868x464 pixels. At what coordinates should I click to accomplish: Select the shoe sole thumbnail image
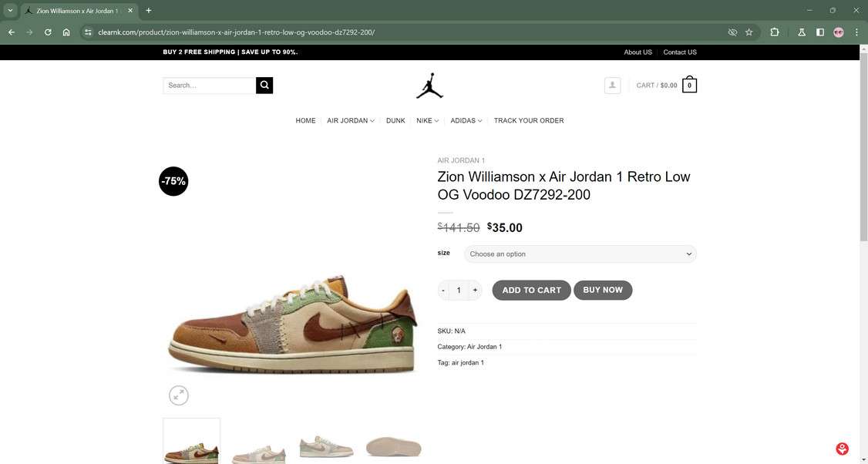tap(393, 446)
